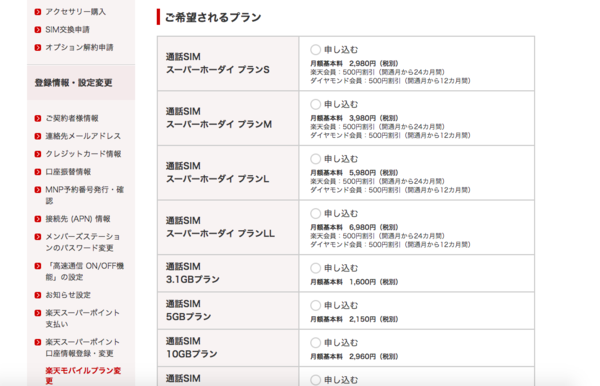Open ご契約者様情報 link

click(x=72, y=118)
